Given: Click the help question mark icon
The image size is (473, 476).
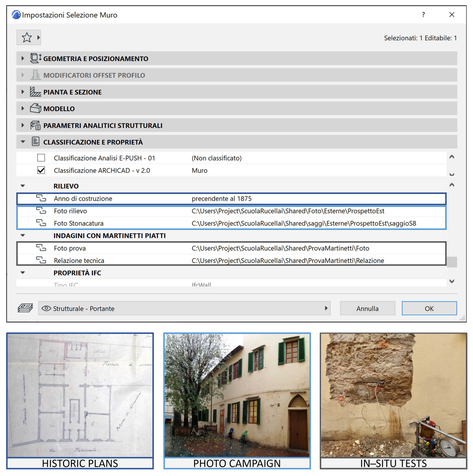Looking at the screenshot, I should click(423, 15).
